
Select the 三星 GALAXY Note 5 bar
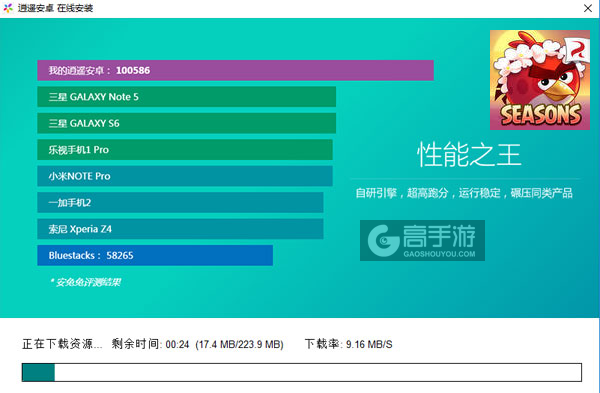(x=186, y=97)
